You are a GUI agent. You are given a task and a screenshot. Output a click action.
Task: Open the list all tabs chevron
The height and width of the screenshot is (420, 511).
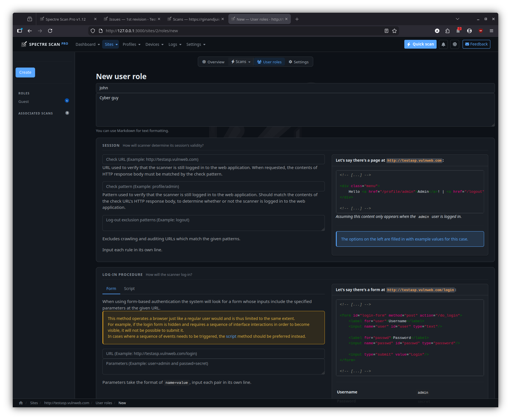click(458, 19)
